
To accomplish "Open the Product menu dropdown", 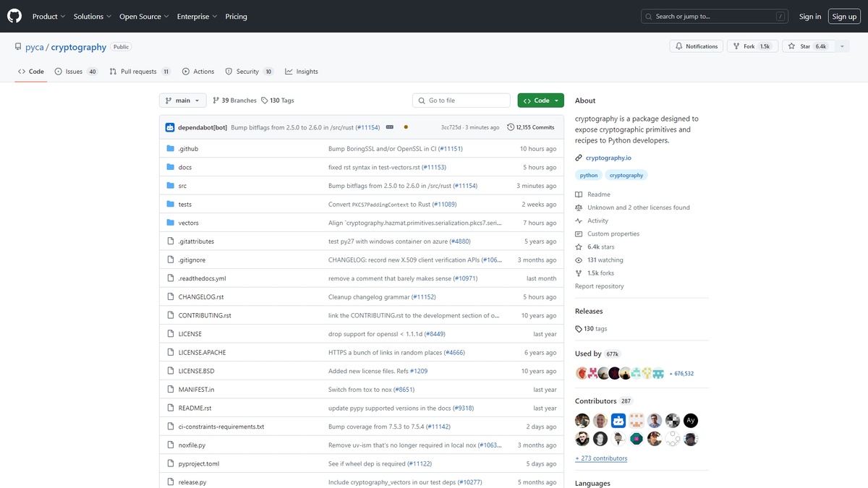I will 48,16.
